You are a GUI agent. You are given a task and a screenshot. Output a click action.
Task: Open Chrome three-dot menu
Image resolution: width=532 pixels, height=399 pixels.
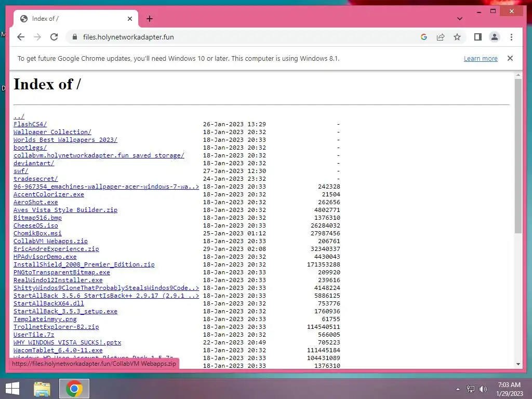tap(511, 37)
